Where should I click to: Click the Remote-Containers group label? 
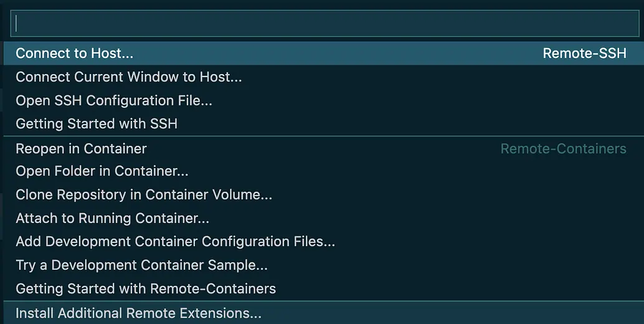[x=563, y=148]
